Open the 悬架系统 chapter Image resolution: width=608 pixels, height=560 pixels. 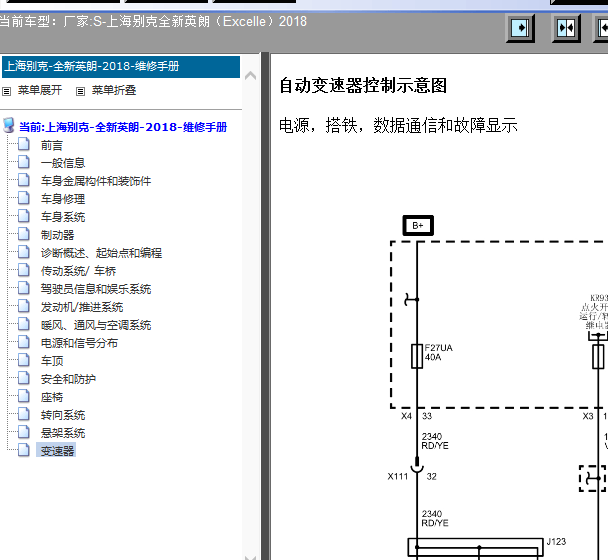63,433
